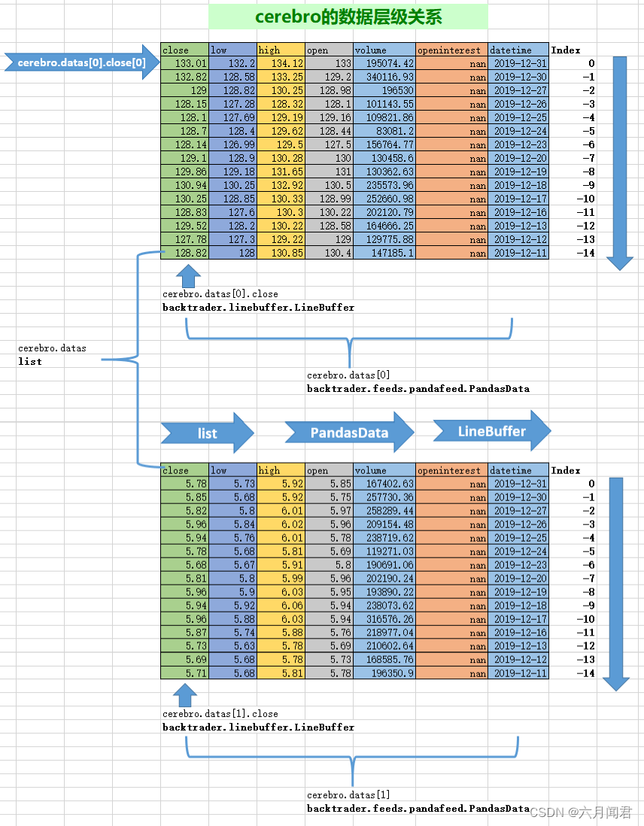This screenshot has height=826, width=644.
Task: Select the high value 134.12
Action: [x=281, y=63]
